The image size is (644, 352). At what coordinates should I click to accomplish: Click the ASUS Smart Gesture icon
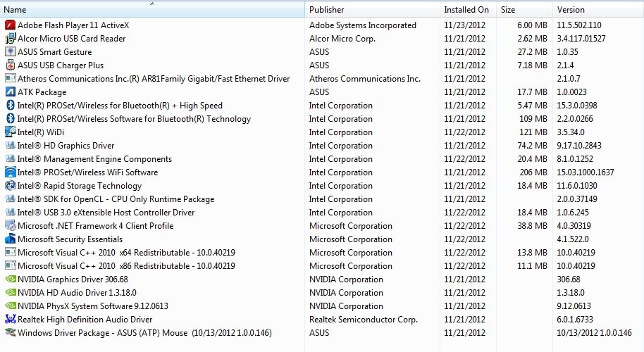(11, 51)
